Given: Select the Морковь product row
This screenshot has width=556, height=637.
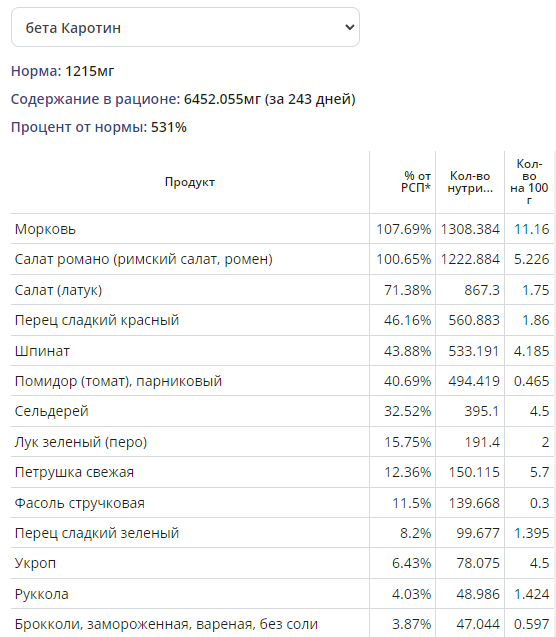Looking at the screenshot, I should (x=282, y=229).
